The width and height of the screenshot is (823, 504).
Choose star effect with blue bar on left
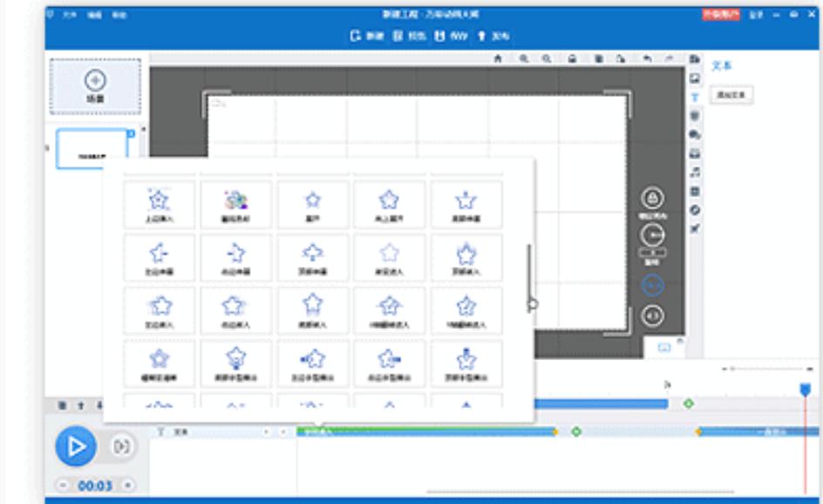tap(312, 364)
